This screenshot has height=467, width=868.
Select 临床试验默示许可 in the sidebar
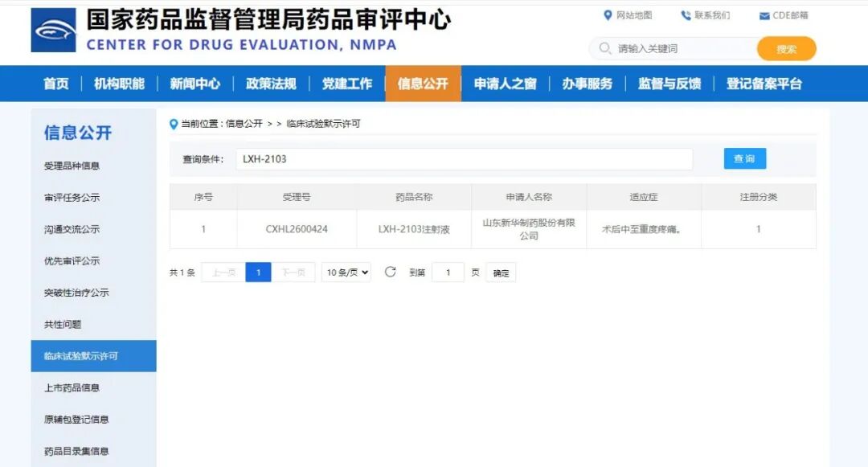(93, 356)
